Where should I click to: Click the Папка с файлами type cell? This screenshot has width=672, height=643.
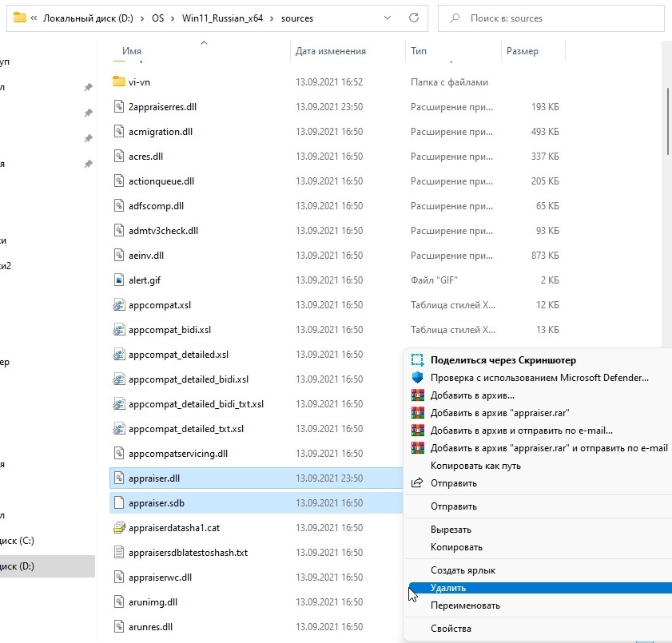pos(449,81)
